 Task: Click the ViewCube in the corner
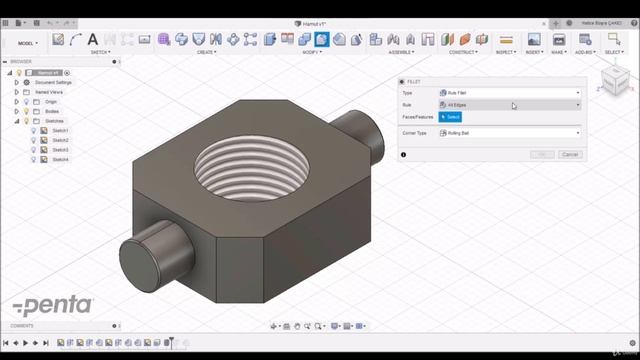pyautogui.click(x=615, y=81)
